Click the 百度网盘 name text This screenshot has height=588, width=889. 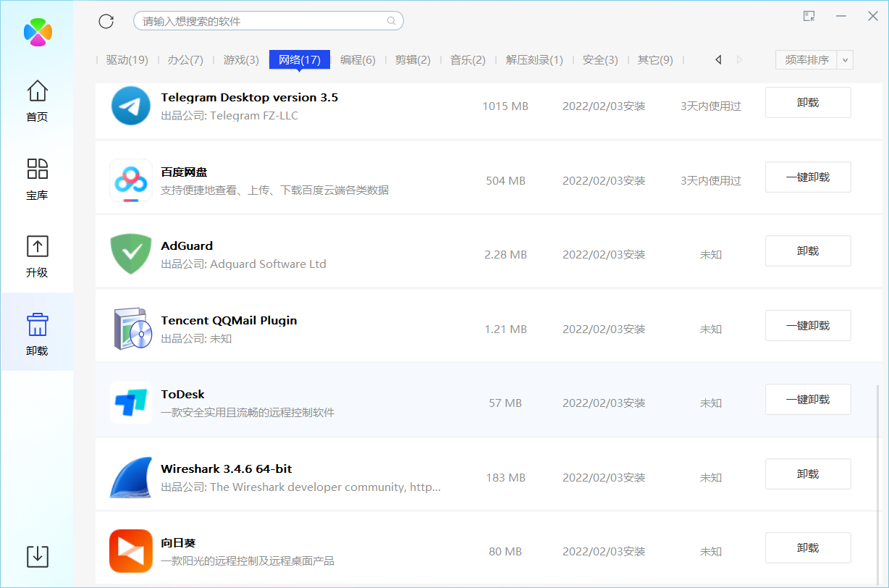click(184, 172)
